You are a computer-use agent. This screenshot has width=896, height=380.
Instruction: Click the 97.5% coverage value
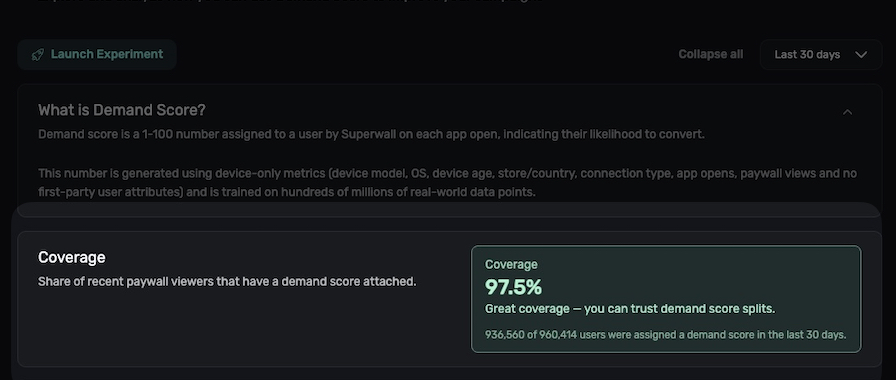point(513,287)
